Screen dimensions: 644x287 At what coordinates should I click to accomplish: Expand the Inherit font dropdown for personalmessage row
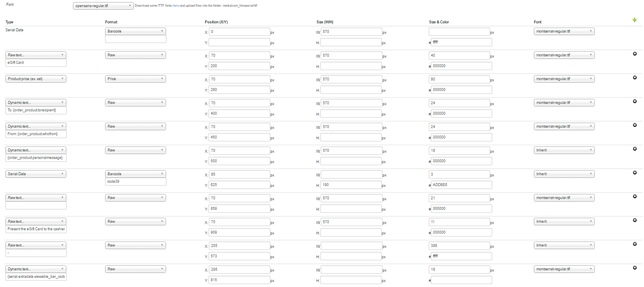564,150
